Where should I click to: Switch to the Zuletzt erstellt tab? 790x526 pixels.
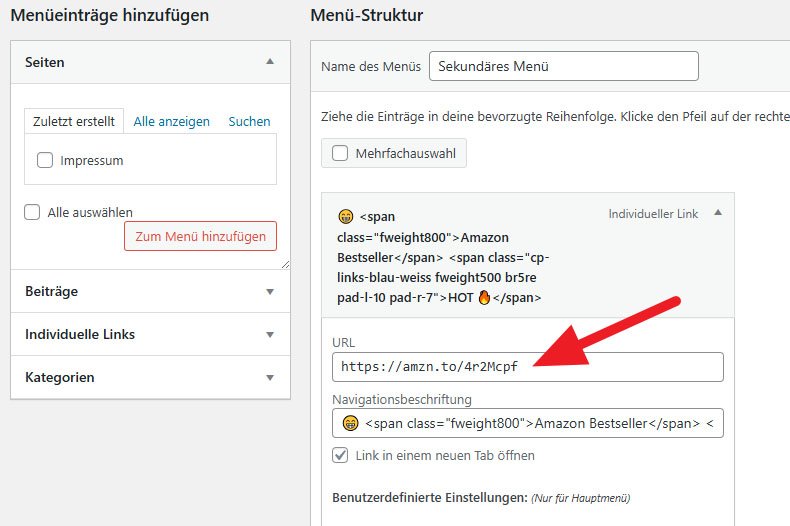point(74,121)
